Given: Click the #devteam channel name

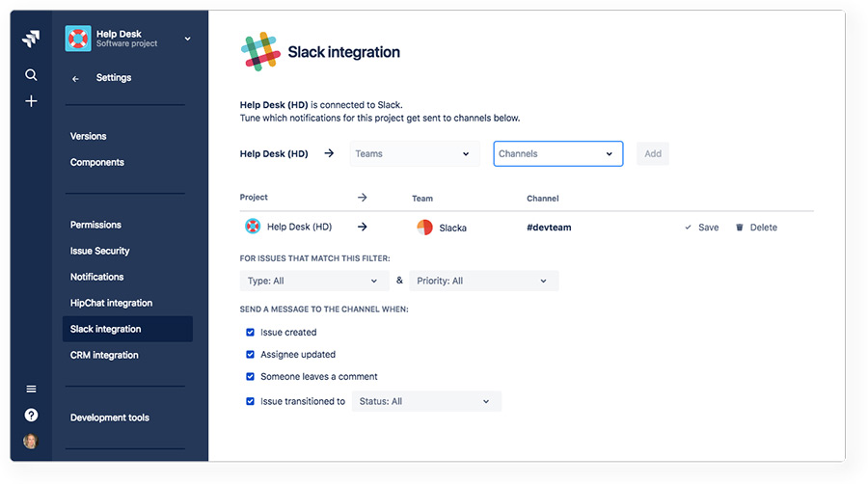Looking at the screenshot, I should (x=549, y=228).
